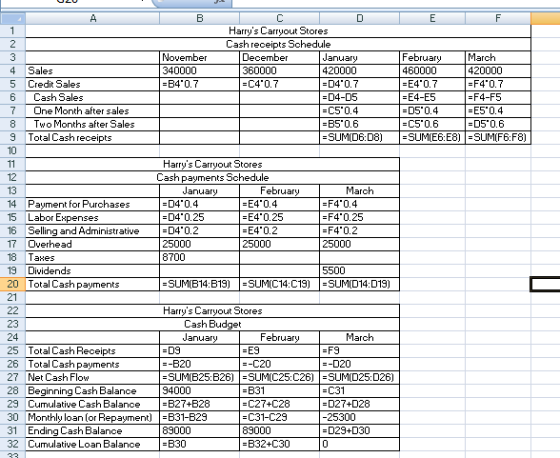560x458 pixels.
Task: Click December sales value 360000
Action: point(279,71)
